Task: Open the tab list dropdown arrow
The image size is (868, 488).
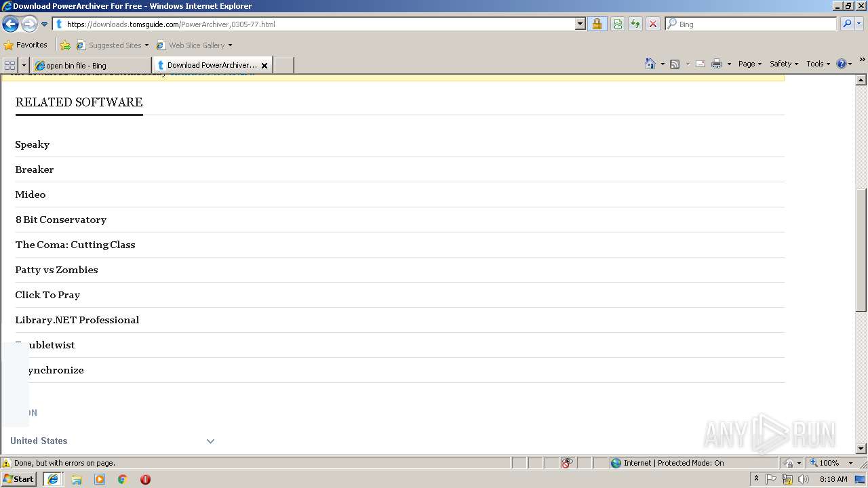Action: pyautogui.click(x=24, y=65)
